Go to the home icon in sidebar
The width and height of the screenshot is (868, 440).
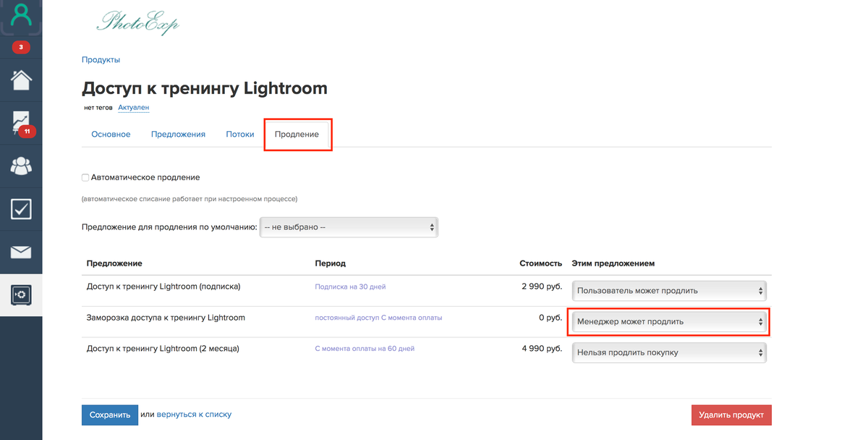point(21,79)
